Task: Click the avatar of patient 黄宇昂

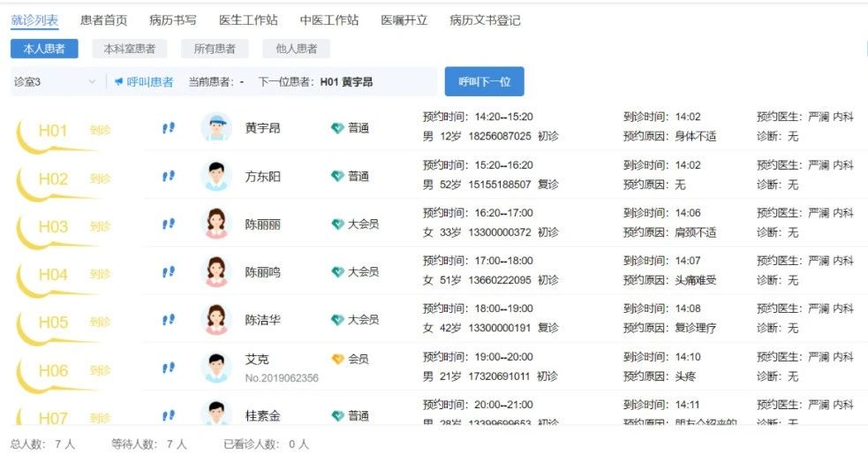Action: click(215, 128)
